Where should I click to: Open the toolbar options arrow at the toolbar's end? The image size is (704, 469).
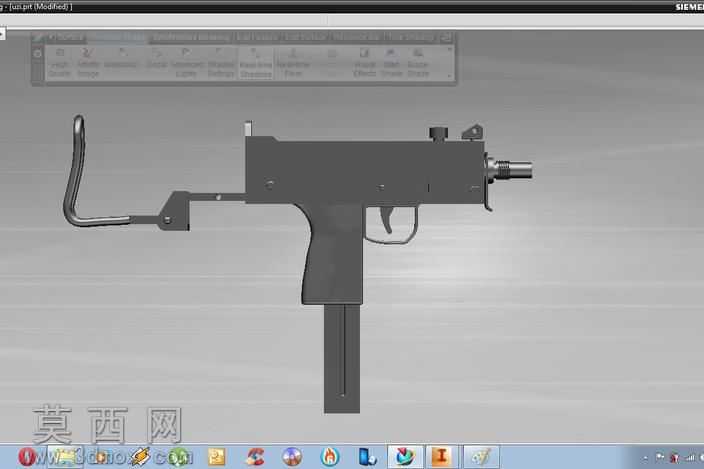pyautogui.click(x=449, y=75)
